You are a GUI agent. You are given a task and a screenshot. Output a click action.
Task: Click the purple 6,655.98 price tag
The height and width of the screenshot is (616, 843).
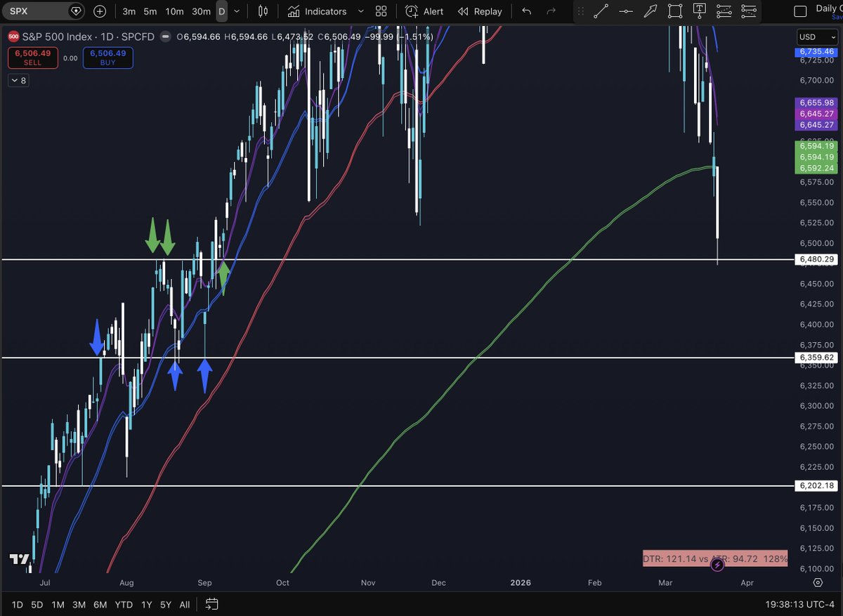click(x=817, y=103)
